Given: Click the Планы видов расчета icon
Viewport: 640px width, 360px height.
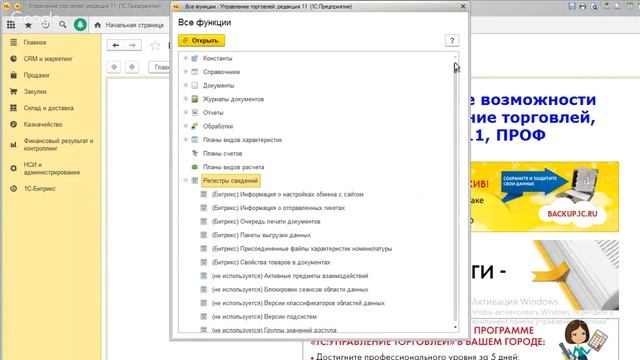Looking at the screenshot, I should pyautogui.click(x=195, y=167).
